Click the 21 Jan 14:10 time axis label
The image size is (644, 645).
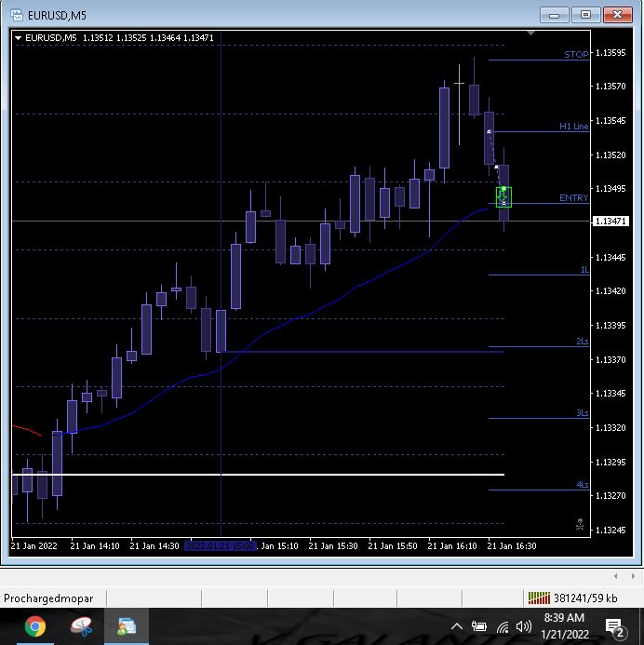pos(95,545)
